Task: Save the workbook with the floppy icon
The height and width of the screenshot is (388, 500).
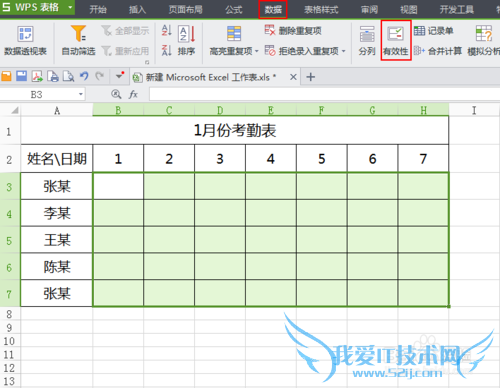Action: 22,77
